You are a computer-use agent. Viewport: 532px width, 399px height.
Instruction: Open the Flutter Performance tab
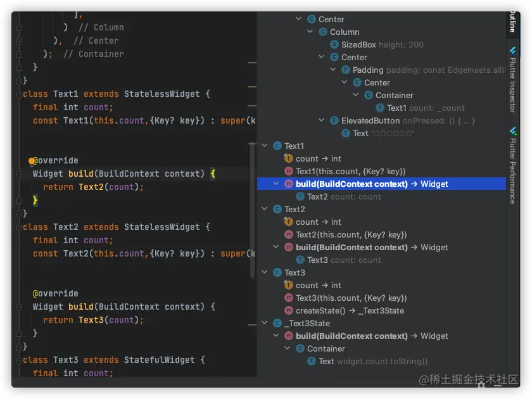(513, 165)
